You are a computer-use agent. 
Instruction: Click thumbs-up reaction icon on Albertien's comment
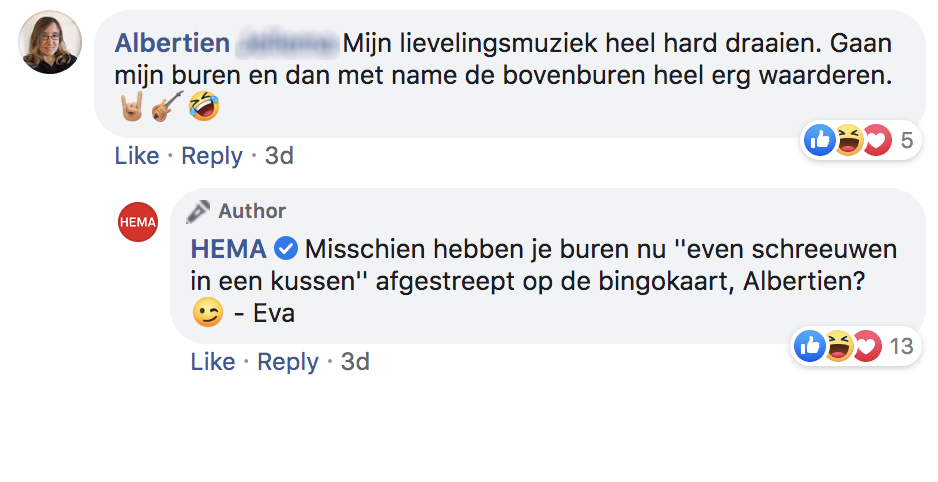(x=820, y=141)
